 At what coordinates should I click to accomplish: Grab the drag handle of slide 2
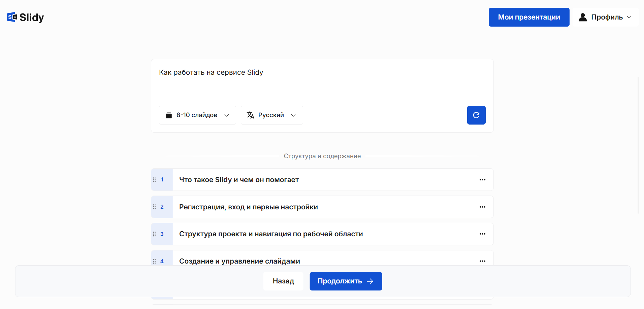click(x=154, y=207)
